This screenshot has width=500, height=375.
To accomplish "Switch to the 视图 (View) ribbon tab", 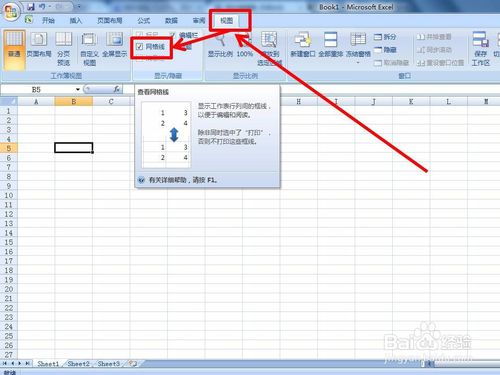I will click(227, 21).
